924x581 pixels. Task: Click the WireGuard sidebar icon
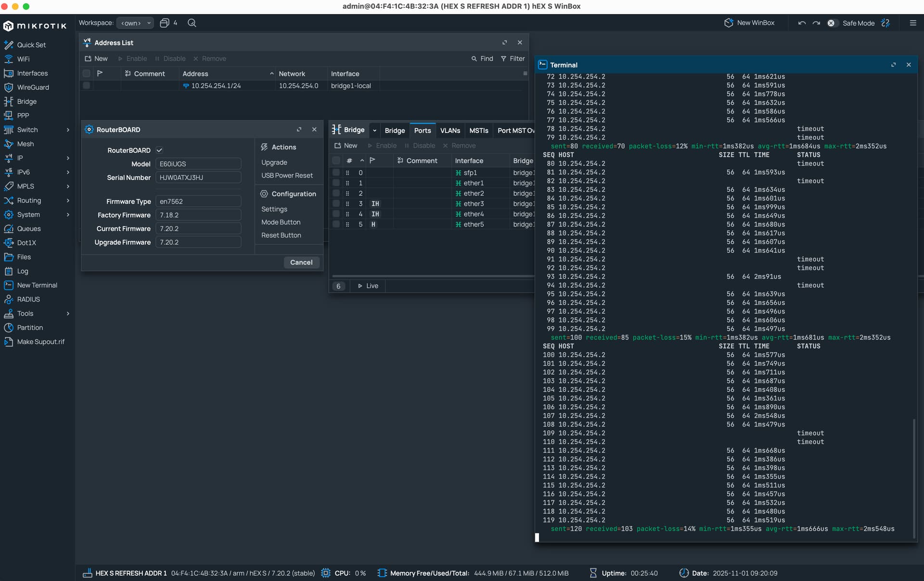tap(9, 88)
